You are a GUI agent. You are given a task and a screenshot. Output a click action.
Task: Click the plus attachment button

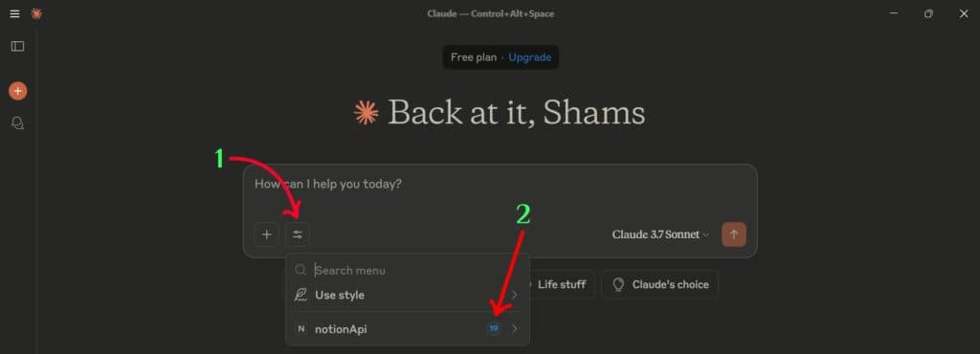(x=267, y=234)
